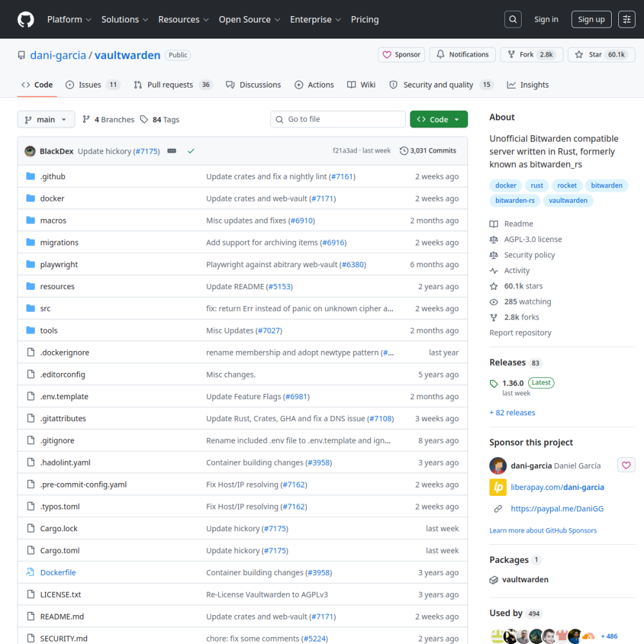Open release 1.36.0 Latest
Image resolution: width=644 pixels, height=644 pixels.
coord(522,387)
